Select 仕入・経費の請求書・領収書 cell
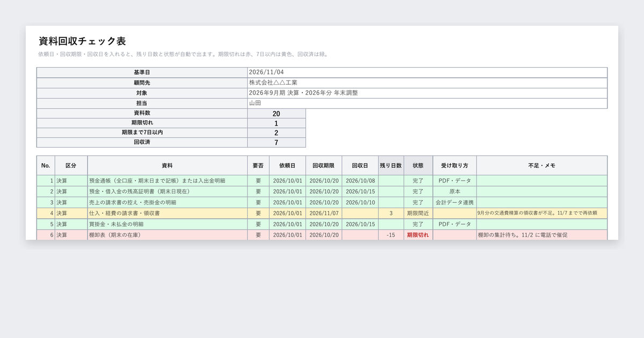 (167, 214)
